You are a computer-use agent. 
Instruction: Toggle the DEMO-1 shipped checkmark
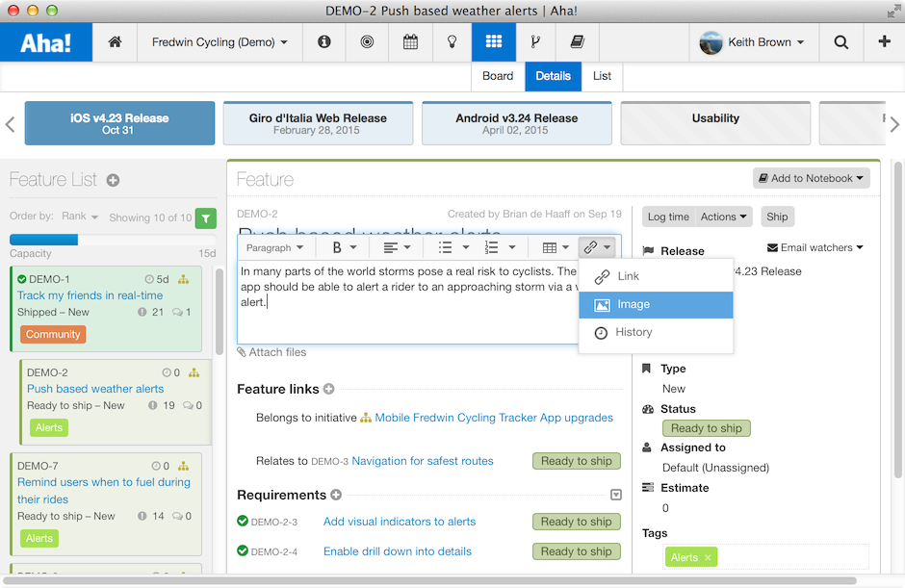[x=22, y=279]
